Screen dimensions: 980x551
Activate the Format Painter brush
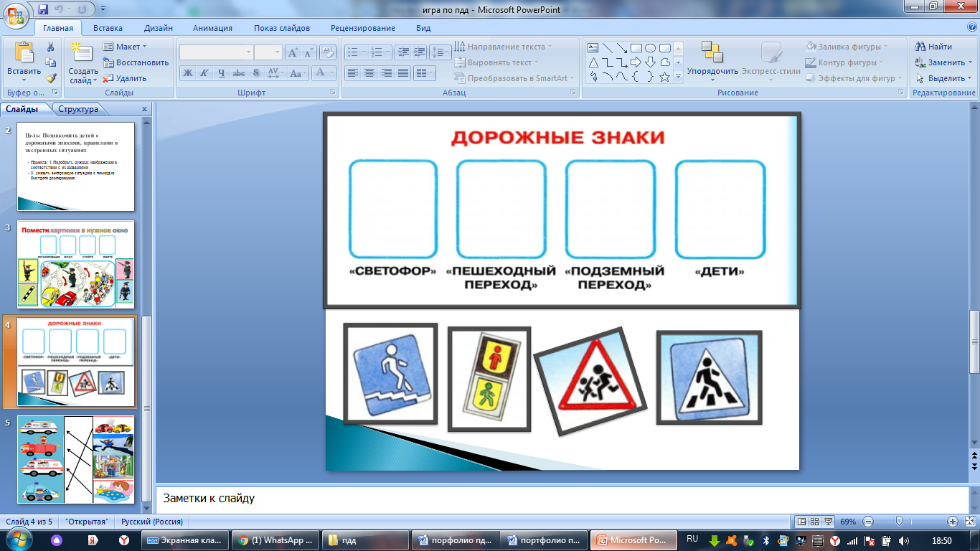tap(51, 78)
